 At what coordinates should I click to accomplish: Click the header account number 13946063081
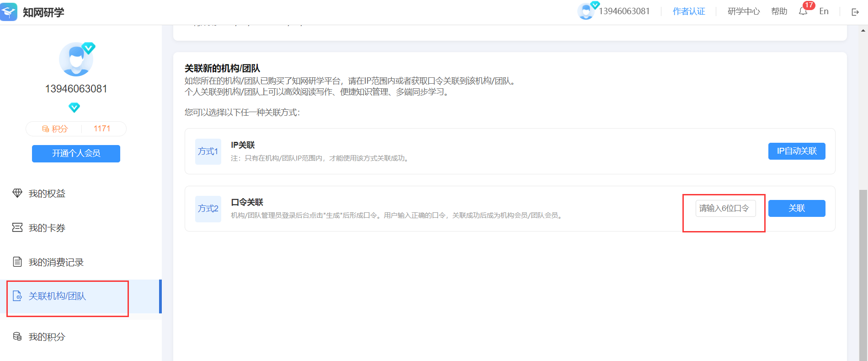pos(624,11)
